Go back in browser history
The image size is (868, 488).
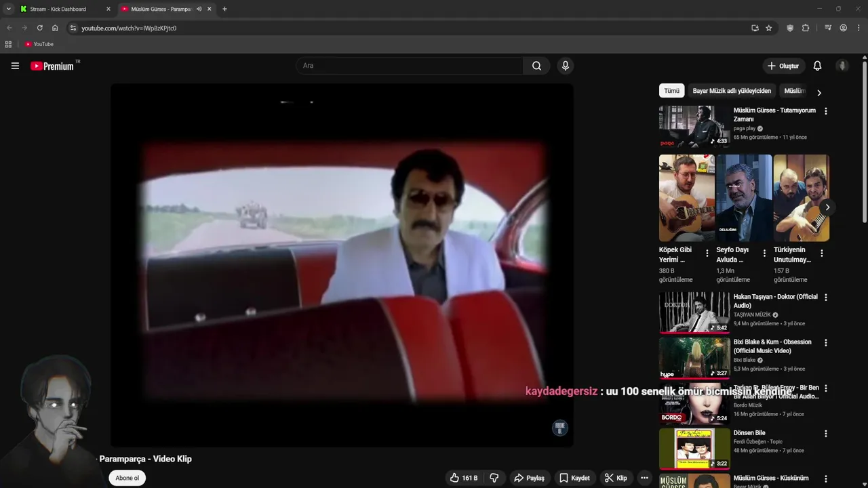9,28
